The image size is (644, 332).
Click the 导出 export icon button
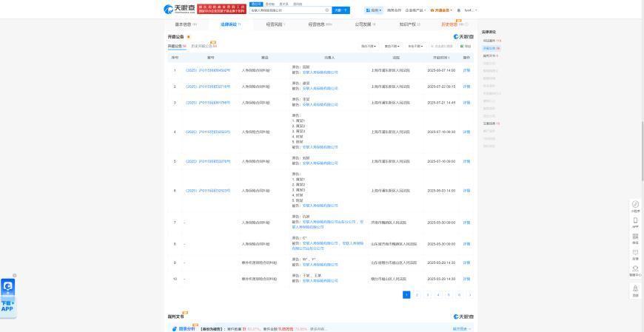pos(466,47)
